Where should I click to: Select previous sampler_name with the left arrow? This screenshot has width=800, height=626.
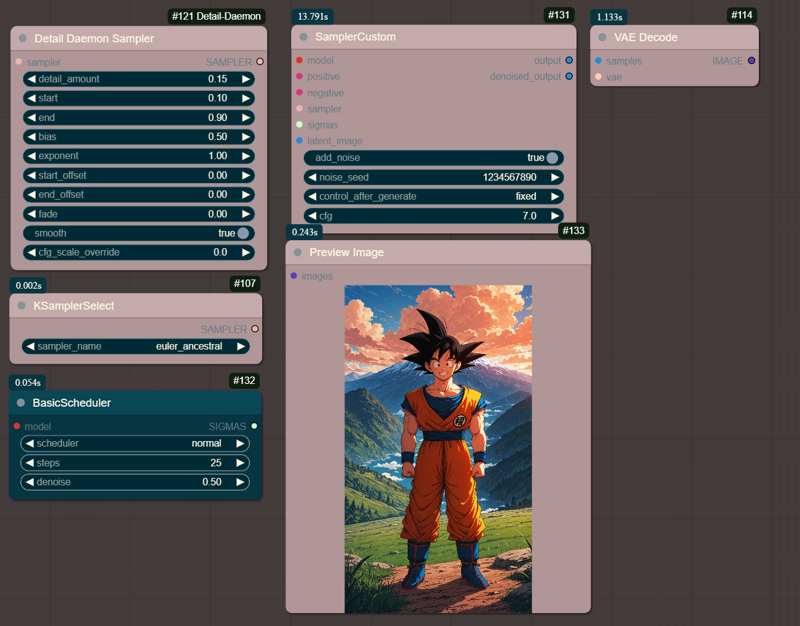[31, 346]
